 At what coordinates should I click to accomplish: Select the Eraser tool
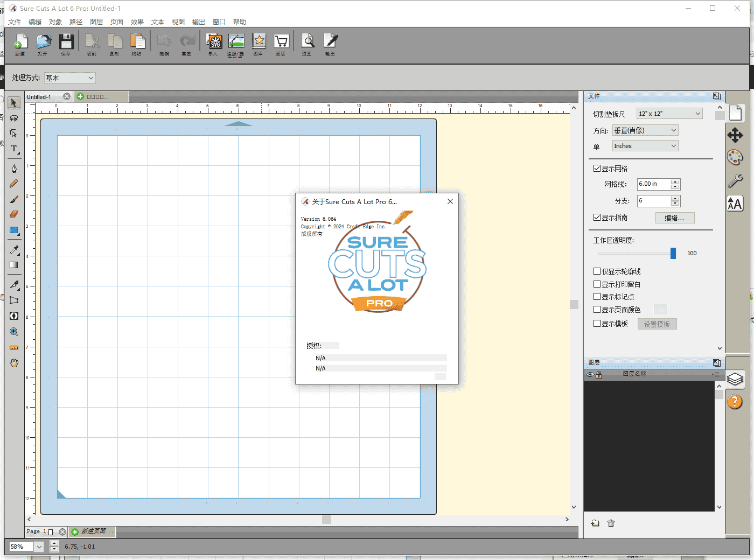pos(14,214)
